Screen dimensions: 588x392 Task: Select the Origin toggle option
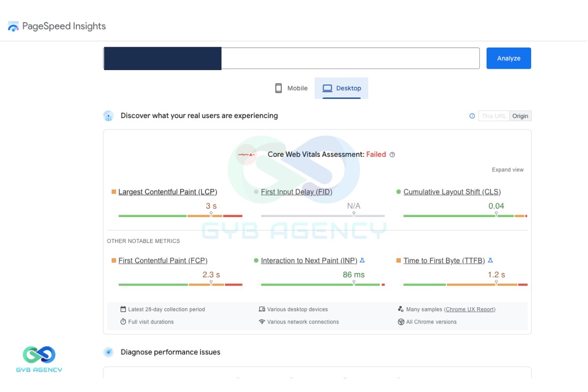pyautogui.click(x=520, y=116)
